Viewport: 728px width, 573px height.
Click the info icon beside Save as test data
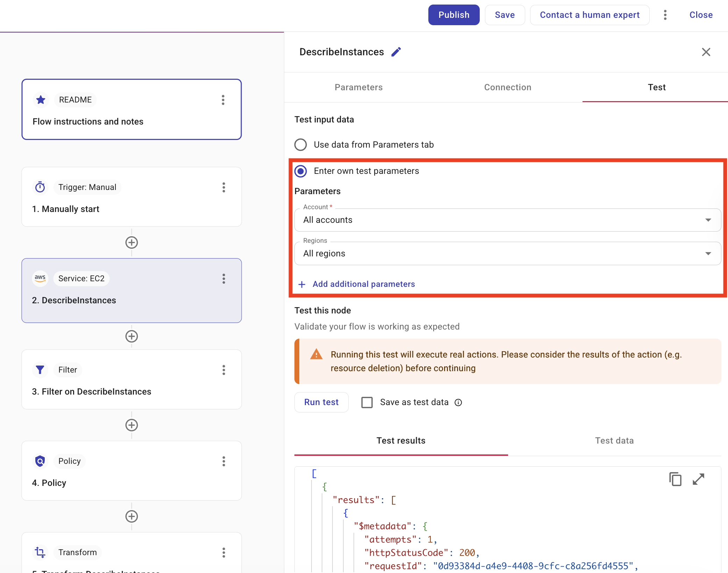[x=458, y=402]
